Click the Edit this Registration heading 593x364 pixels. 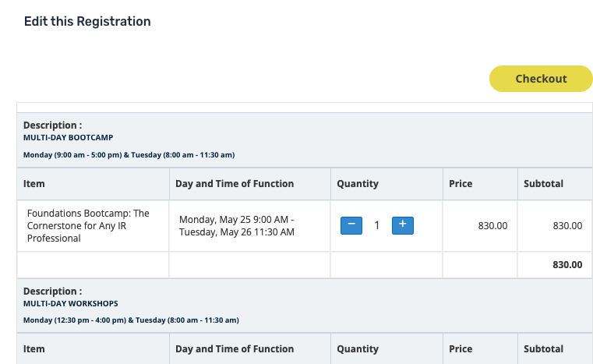(87, 22)
